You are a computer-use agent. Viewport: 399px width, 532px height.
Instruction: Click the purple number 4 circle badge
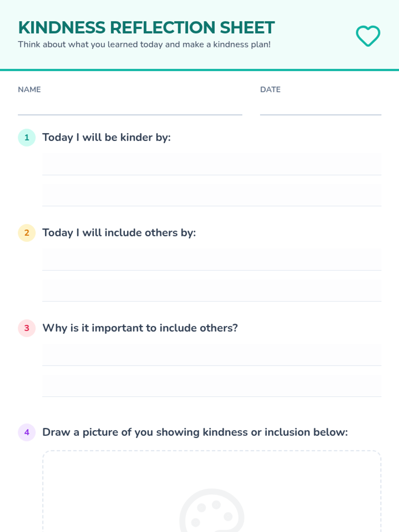(27, 432)
